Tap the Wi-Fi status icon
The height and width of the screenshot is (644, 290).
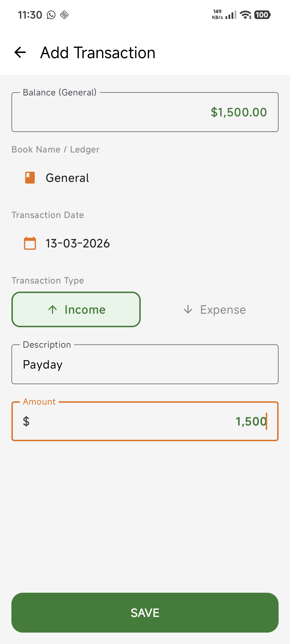tap(246, 15)
